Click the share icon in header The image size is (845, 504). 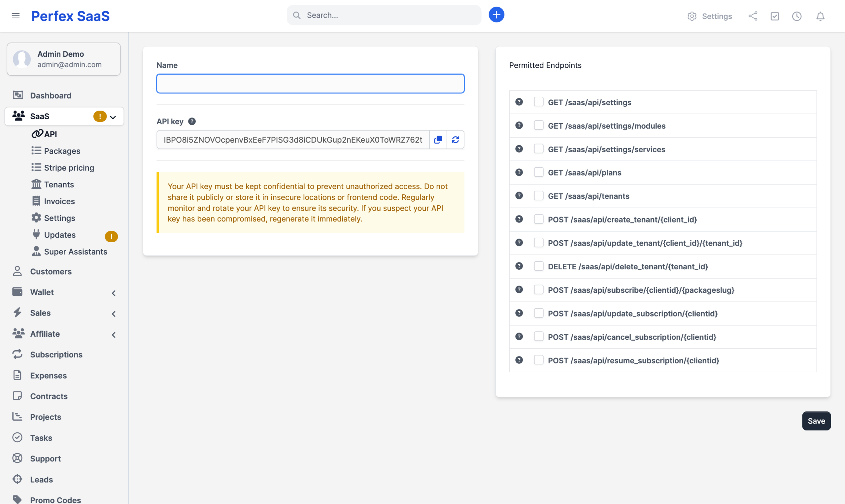[x=753, y=16]
